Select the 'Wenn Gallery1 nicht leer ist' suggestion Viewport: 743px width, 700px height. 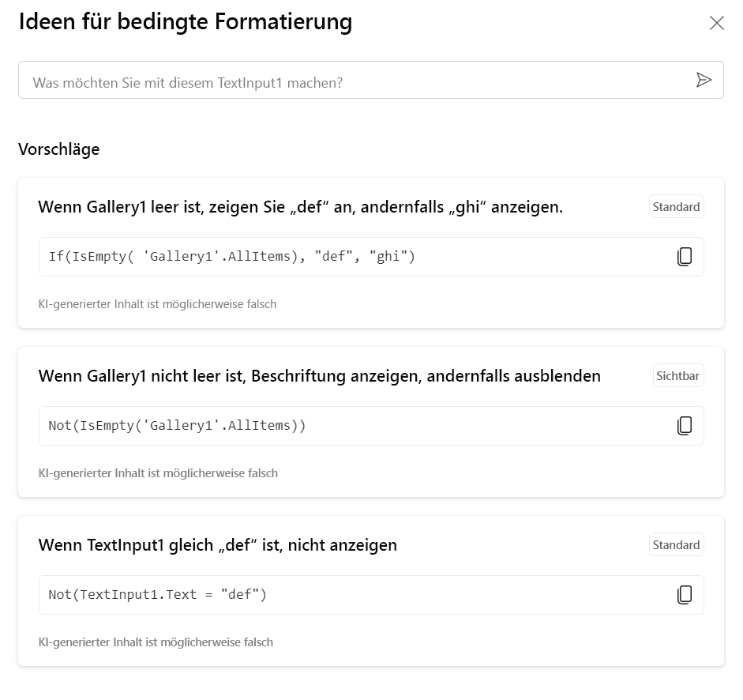tap(319, 377)
